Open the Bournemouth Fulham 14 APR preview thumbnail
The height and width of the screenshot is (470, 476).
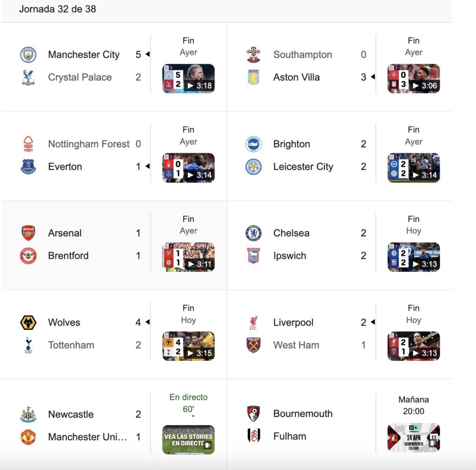[x=414, y=437]
